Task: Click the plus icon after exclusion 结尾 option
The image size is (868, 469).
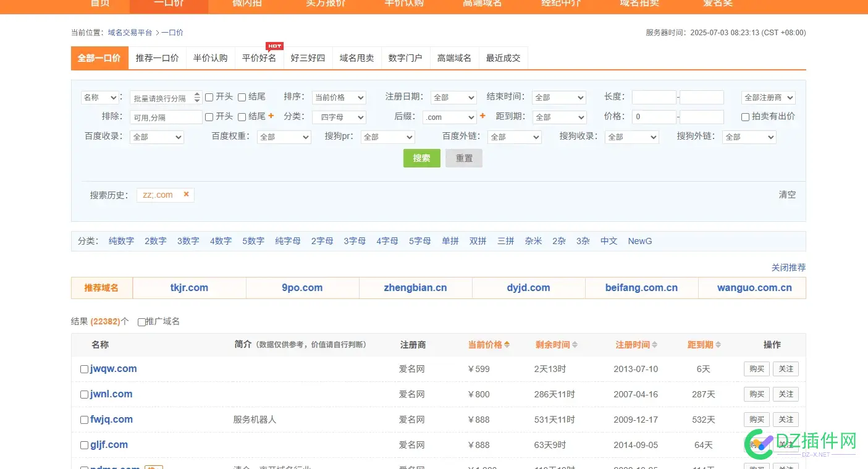Action: (270, 117)
